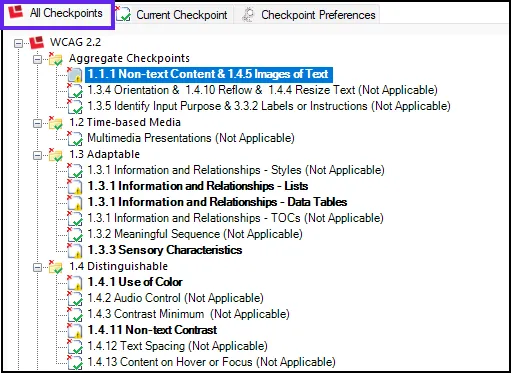Click the icon beside 1.4.2 Audio Control
Image resolution: width=511 pixels, height=373 pixels.
tap(75, 298)
